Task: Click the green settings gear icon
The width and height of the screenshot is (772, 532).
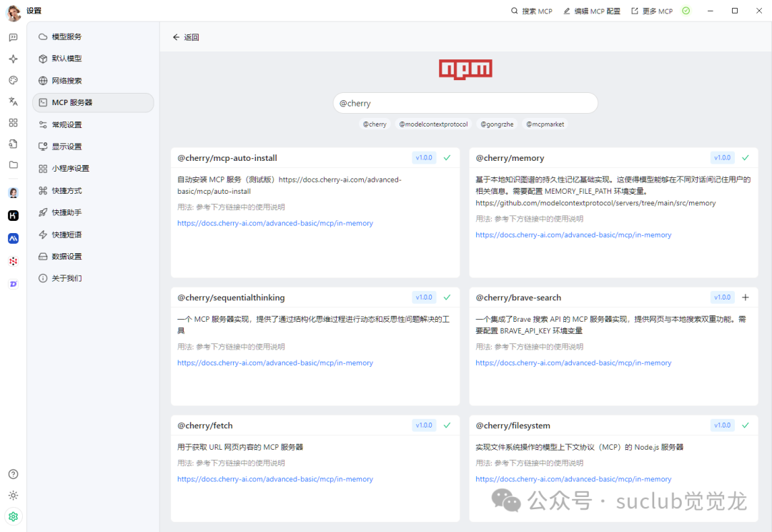Action: [x=14, y=517]
